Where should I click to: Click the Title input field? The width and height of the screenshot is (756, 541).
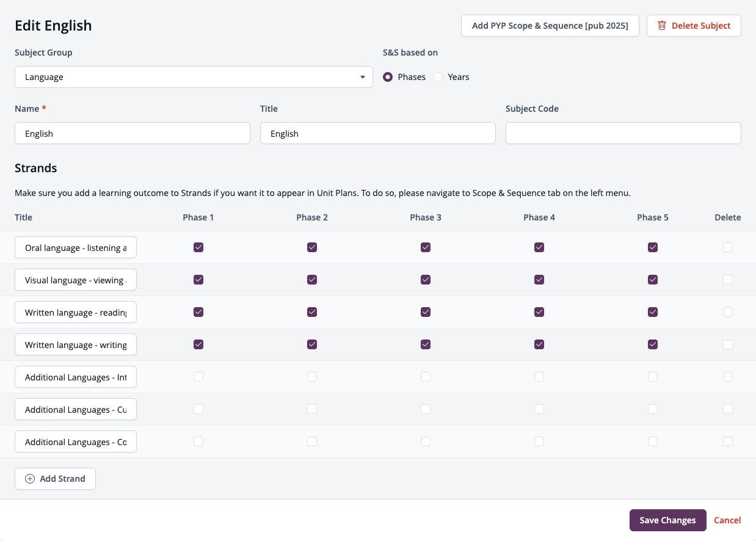tap(378, 133)
